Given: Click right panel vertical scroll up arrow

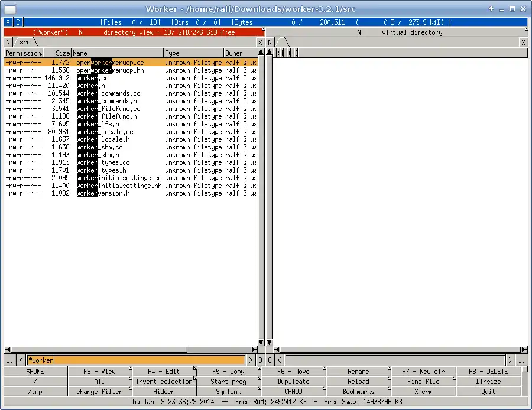Looking at the screenshot, I should click(270, 52).
